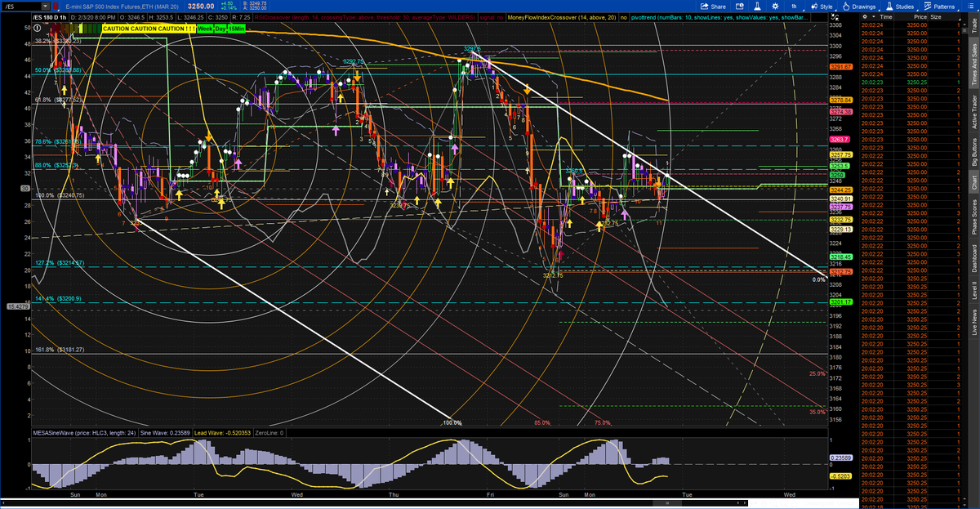Open the Times And Sales sidebar tab
The width and height of the screenshot is (980, 509).
(973, 66)
